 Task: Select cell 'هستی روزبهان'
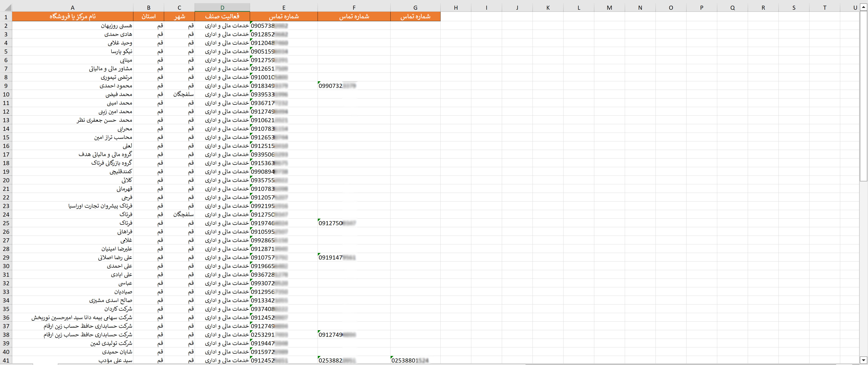click(72, 26)
